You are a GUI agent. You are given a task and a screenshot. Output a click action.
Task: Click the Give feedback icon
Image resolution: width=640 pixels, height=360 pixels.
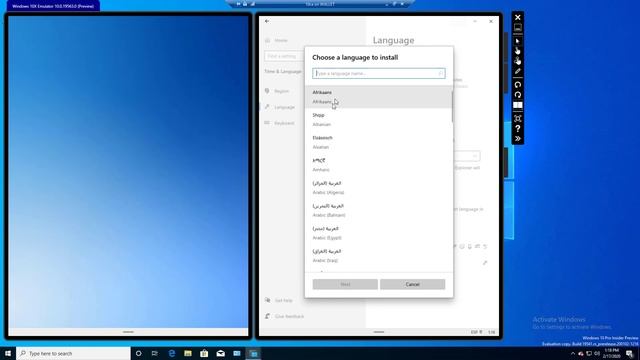pyautogui.click(x=267, y=316)
